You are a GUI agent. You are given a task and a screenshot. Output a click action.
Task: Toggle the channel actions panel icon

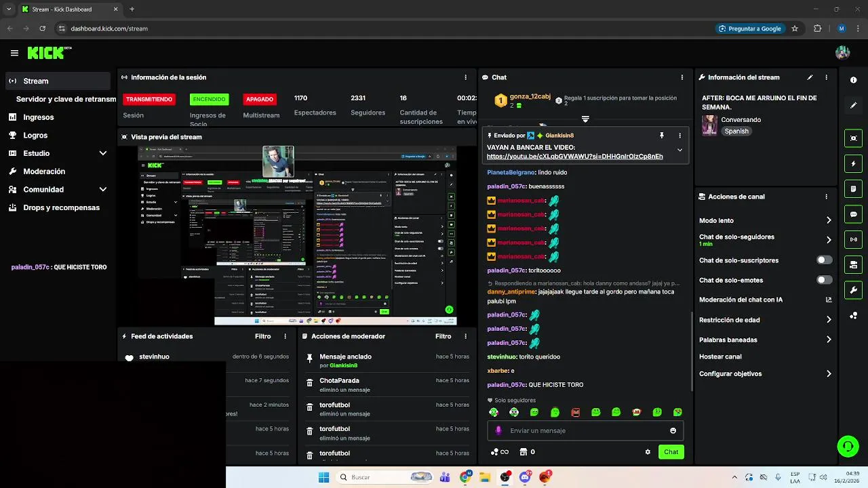tap(853, 264)
